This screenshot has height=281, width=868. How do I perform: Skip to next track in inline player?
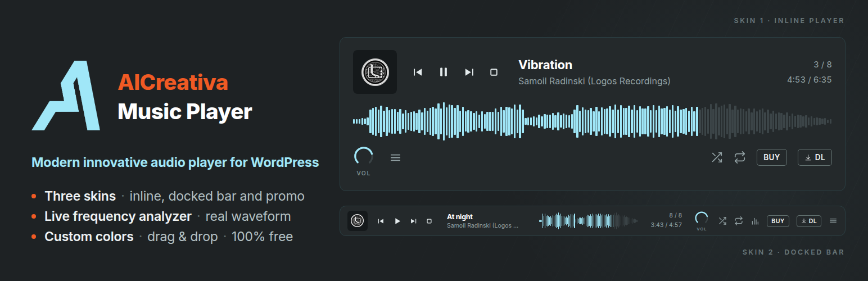pos(469,72)
